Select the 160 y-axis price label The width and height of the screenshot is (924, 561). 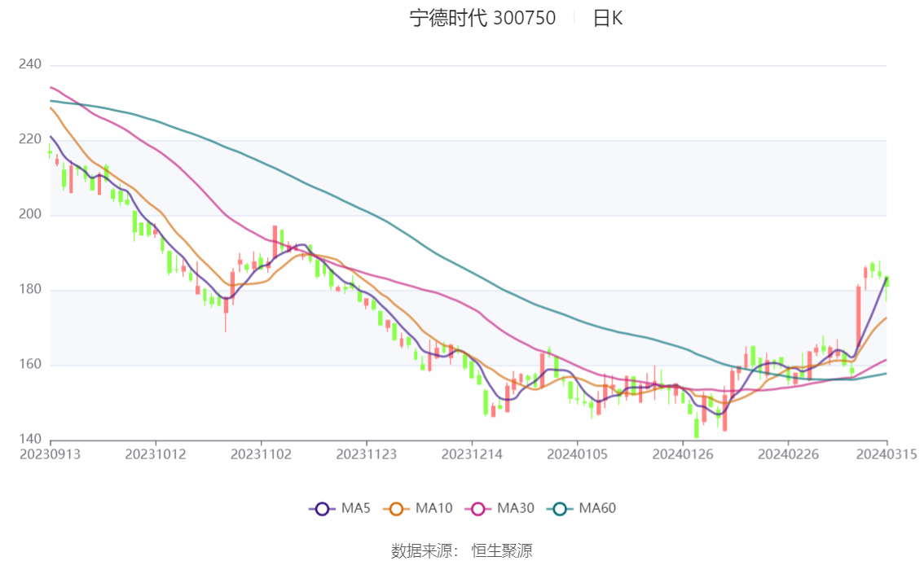pos(30,365)
